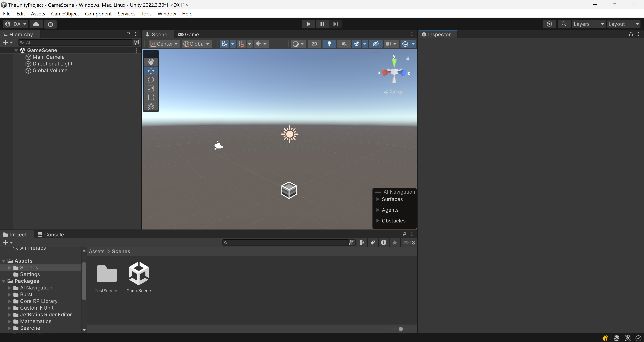Click Search by Type in Project

[x=362, y=243]
